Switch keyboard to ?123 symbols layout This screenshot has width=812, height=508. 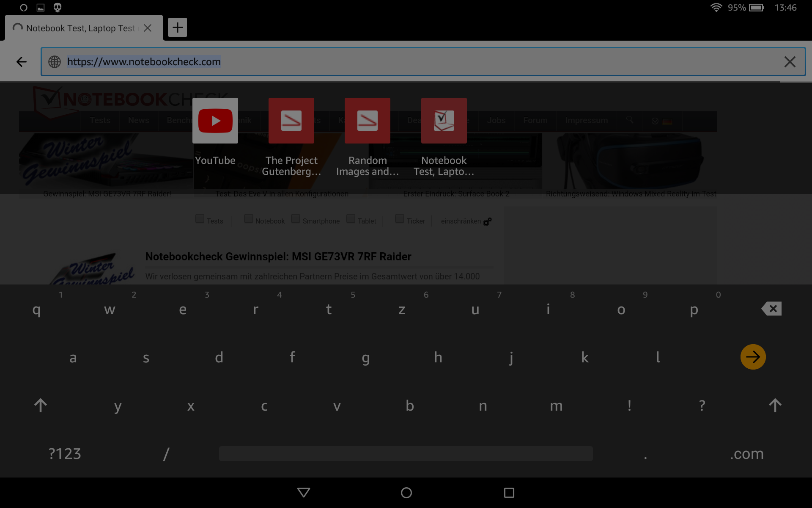point(64,454)
